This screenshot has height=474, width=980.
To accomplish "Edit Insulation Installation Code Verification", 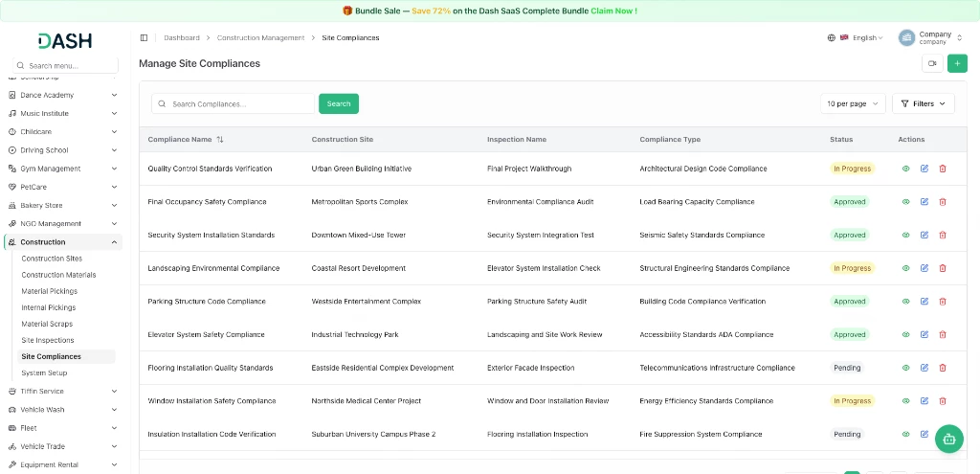I will [x=924, y=434].
